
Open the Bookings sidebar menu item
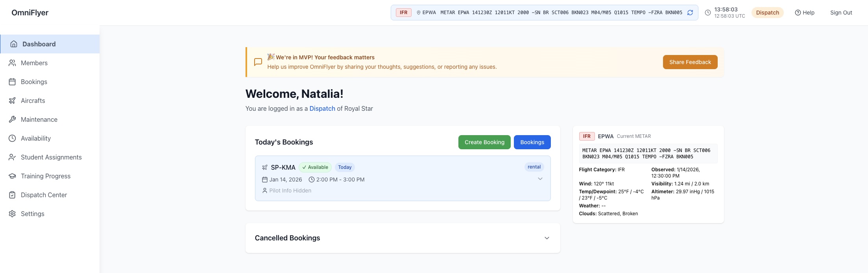(x=34, y=82)
